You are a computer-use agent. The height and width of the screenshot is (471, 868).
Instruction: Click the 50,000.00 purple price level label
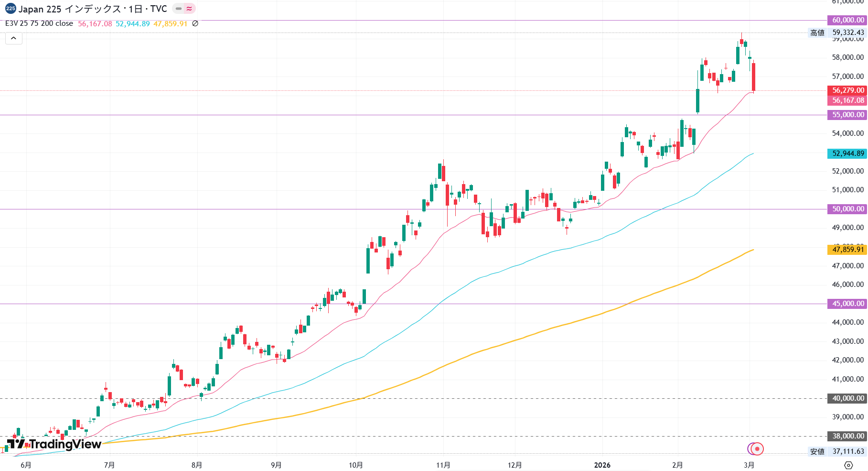[x=847, y=209]
